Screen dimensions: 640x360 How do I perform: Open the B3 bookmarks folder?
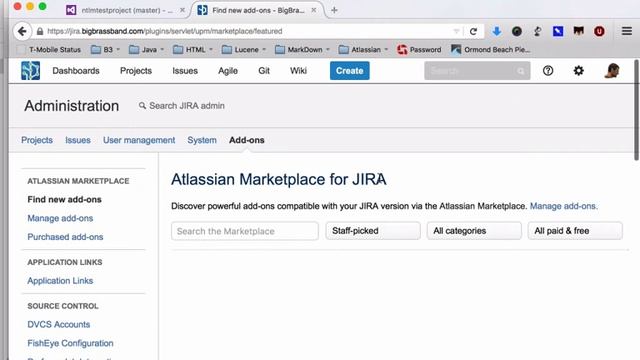105,50
